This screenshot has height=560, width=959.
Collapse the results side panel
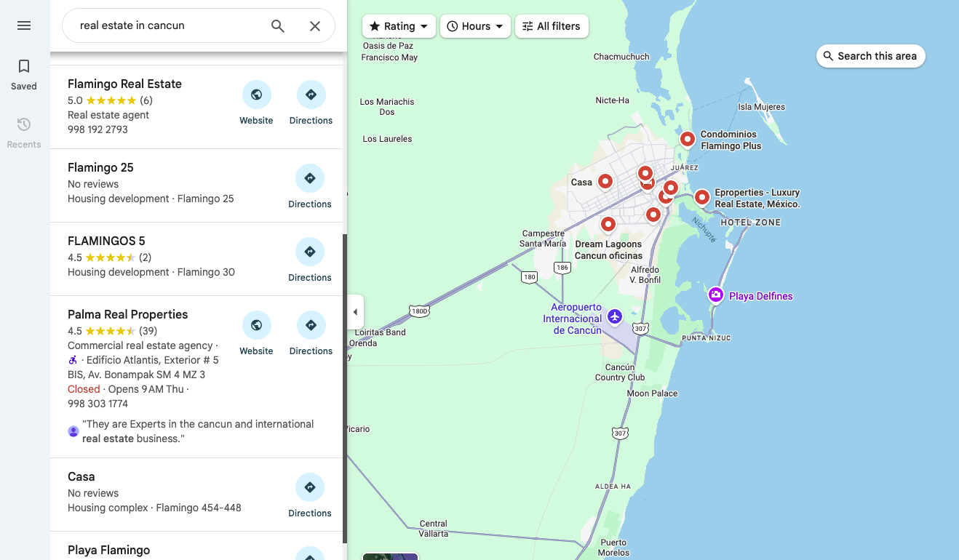356,311
